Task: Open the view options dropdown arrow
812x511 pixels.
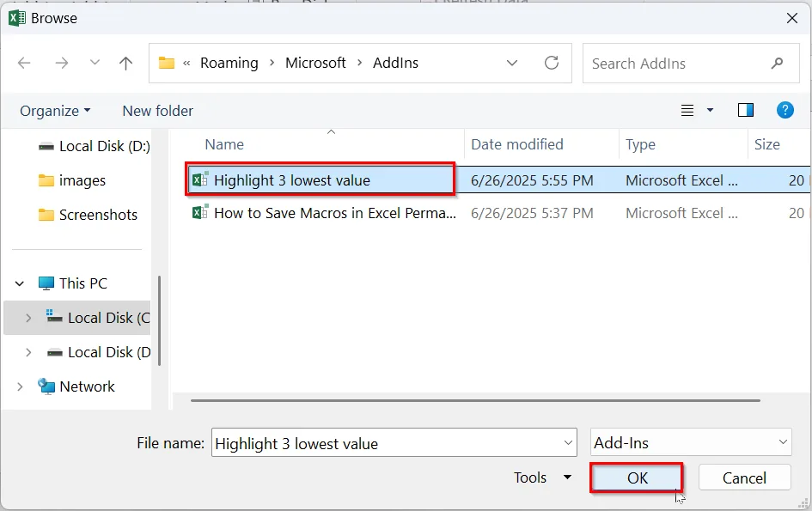Action: coord(710,110)
